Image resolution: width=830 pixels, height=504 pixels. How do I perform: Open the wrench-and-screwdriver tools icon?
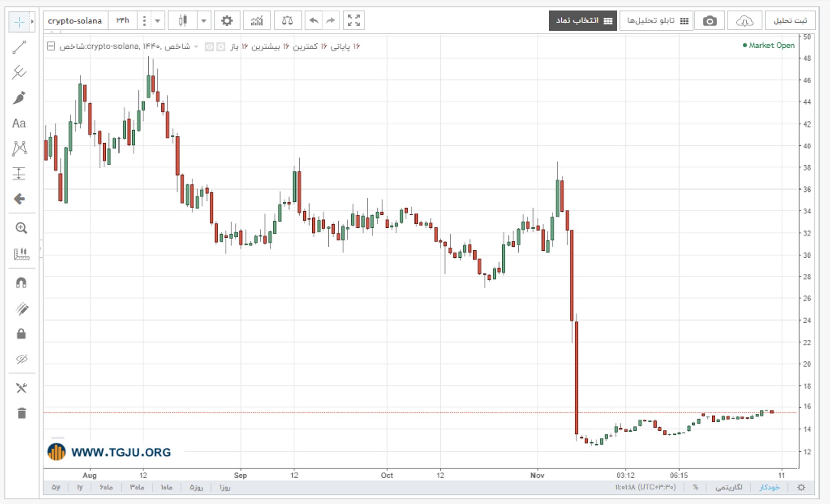click(21, 388)
